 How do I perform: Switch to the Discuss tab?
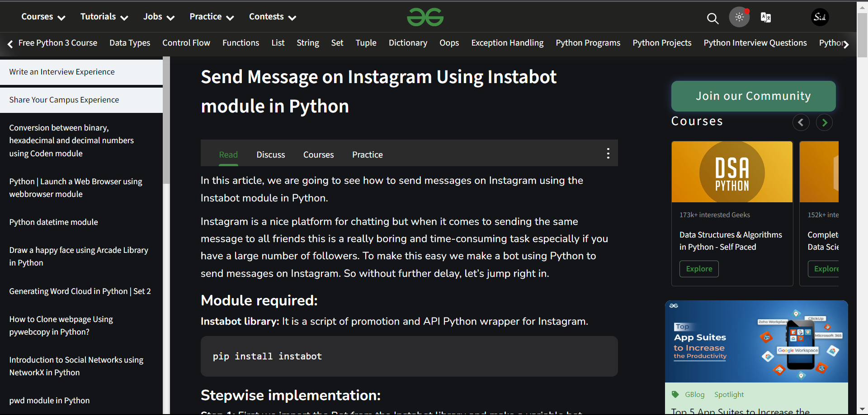click(271, 154)
